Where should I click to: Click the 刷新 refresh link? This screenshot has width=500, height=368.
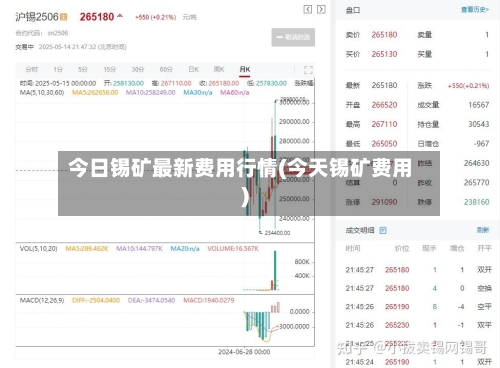483,230
